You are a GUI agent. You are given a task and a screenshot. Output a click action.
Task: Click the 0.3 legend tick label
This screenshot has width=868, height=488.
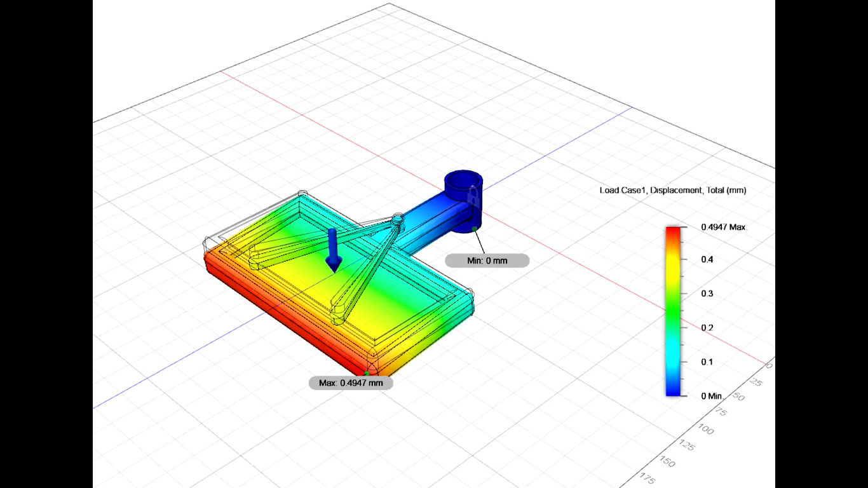[707, 294]
